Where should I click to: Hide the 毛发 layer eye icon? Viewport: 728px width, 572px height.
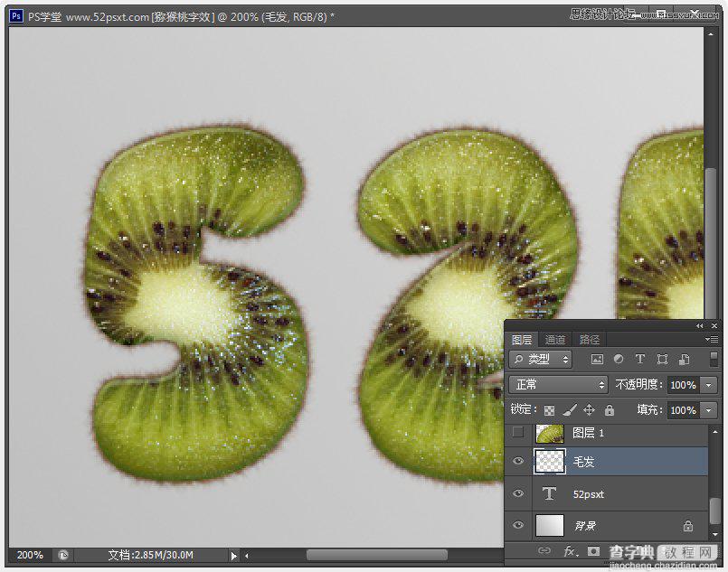(x=518, y=461)
